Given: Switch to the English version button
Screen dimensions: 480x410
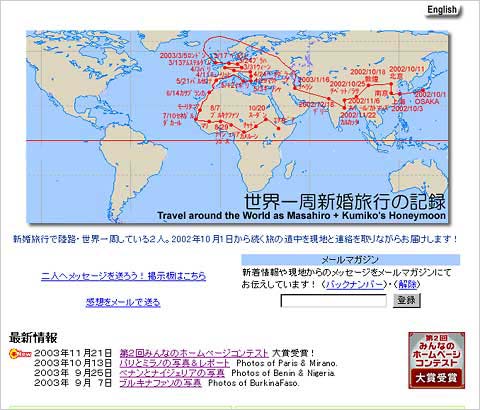Looking at the screenshot, I should click(x=442, y=10).
